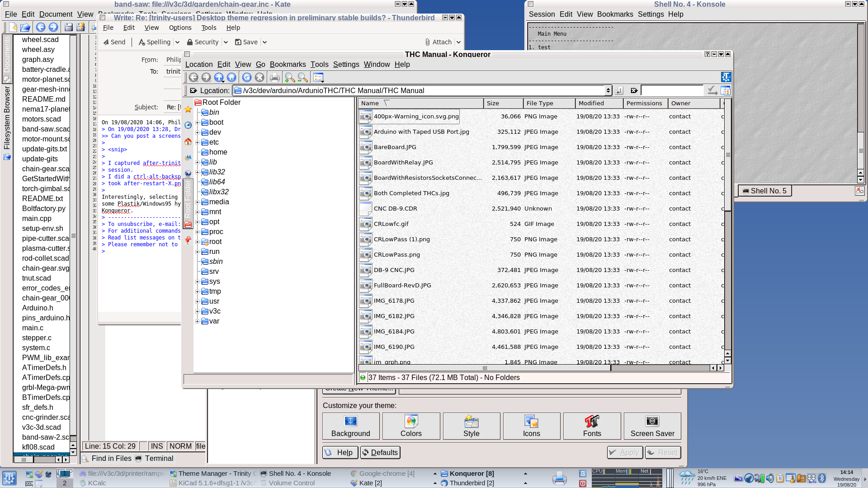868x488 pixels.
Task: Expand the dev folder in tree
Action: (198, 132)
